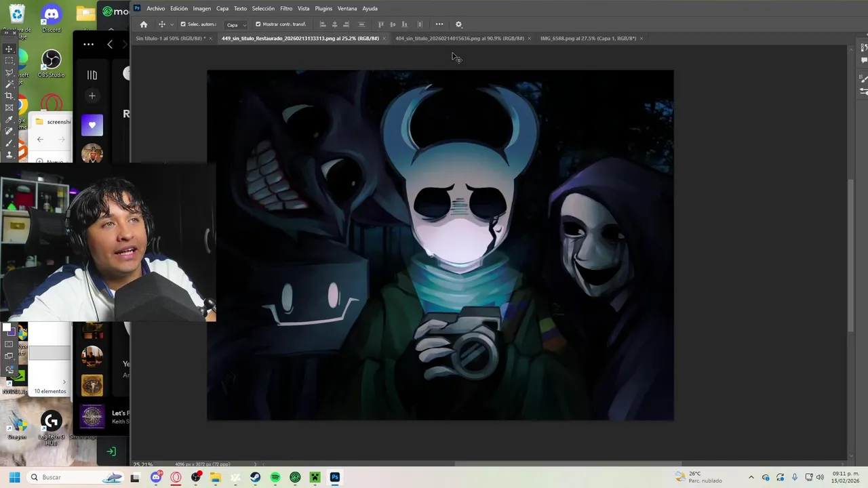Image resolution: width=868 pixels, height=488 pixels.
Task: Select the Rectangular Marquee tool
Action: click(x=9, y=60)
